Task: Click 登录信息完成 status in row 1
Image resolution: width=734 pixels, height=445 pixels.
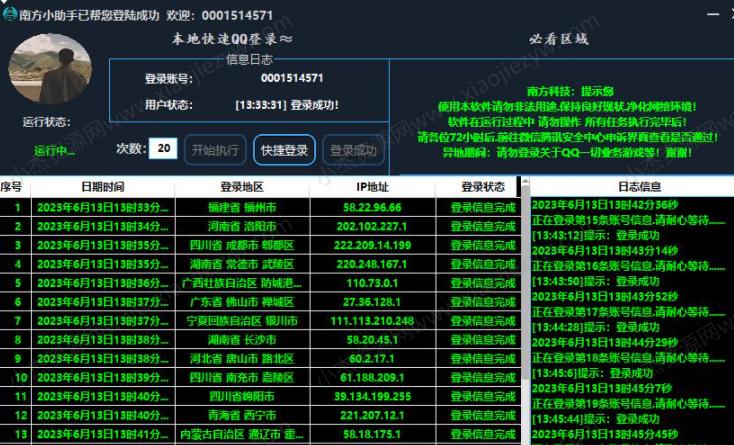Action: click(483, 208)
